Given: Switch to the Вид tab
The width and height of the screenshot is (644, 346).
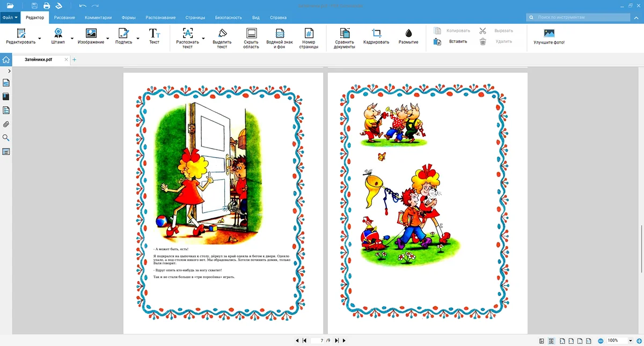Looking at the screenshot, I should [256, 18].
